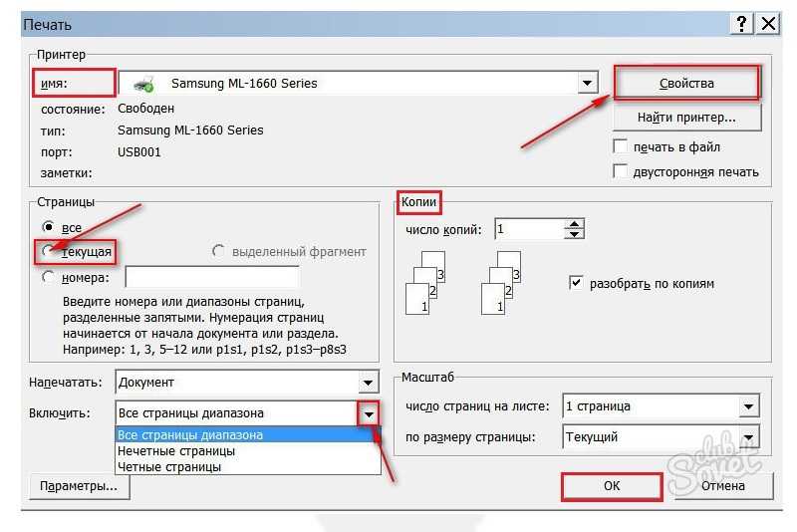Click the help question mark button
This screenshot has height=532, width=797.
click(x=741, y=23)
